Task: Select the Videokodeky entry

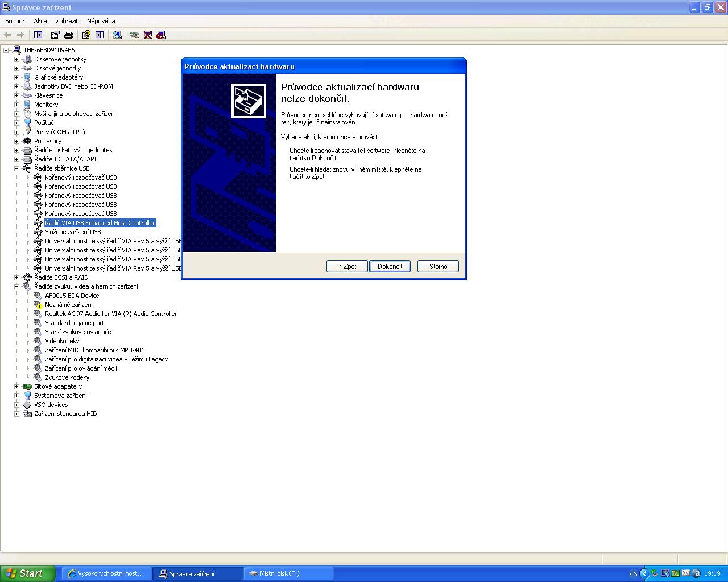Action: [62, 341]
